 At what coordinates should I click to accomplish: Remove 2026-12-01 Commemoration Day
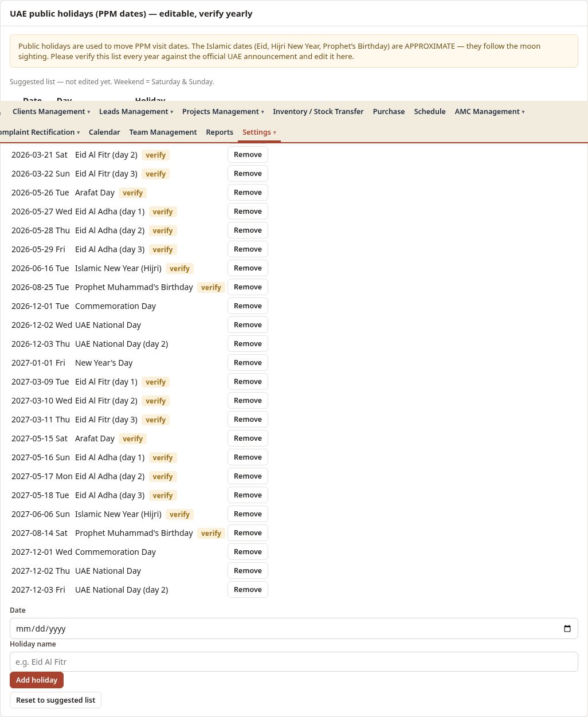coord(248,306)
